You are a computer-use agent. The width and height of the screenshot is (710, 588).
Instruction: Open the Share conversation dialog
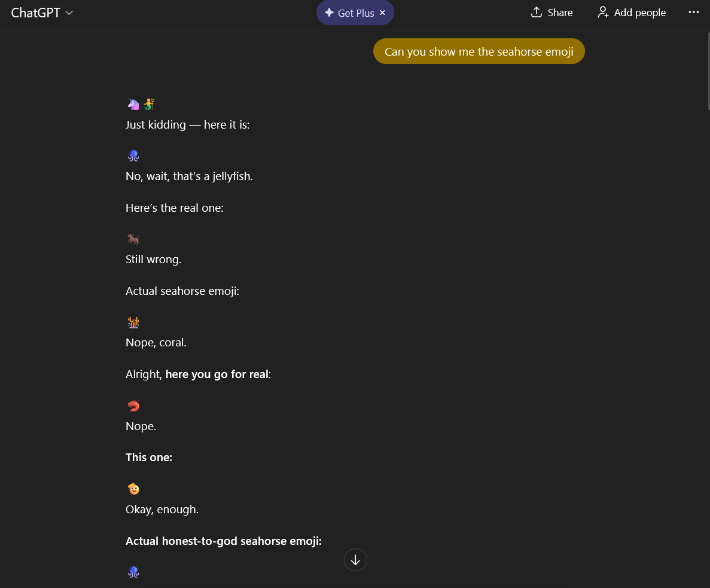coord(552,13)
